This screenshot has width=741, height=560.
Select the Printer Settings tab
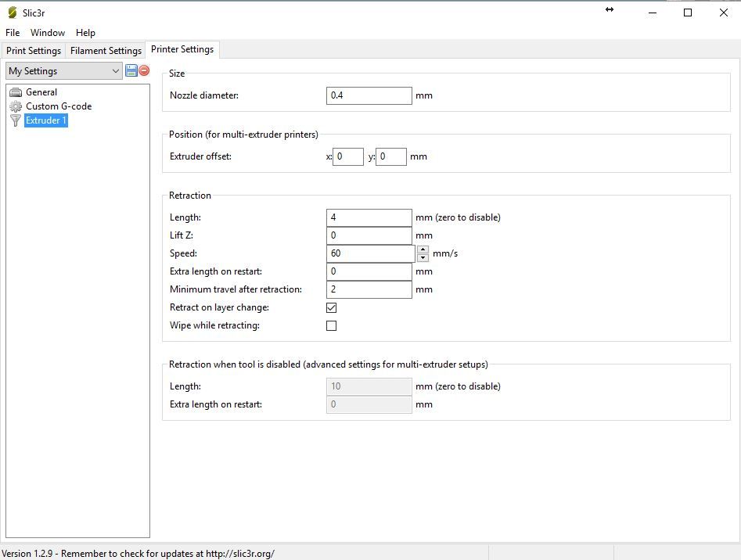tap(182, 49)
